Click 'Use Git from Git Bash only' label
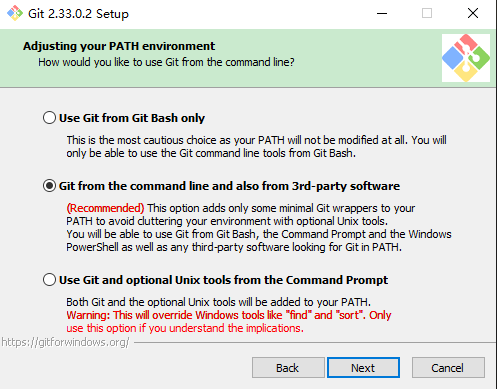The image size is (497, 389). pyautogui.click(x=132, y=118)
